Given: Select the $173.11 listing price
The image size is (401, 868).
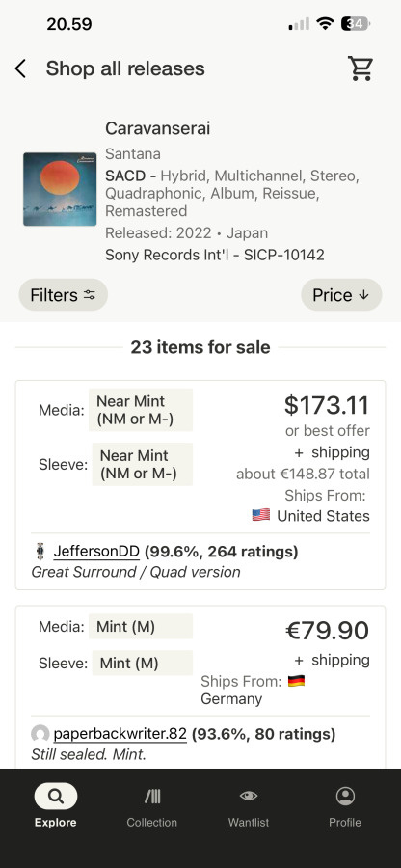Looking at the screenshot, I should click(x=327, y=406).
